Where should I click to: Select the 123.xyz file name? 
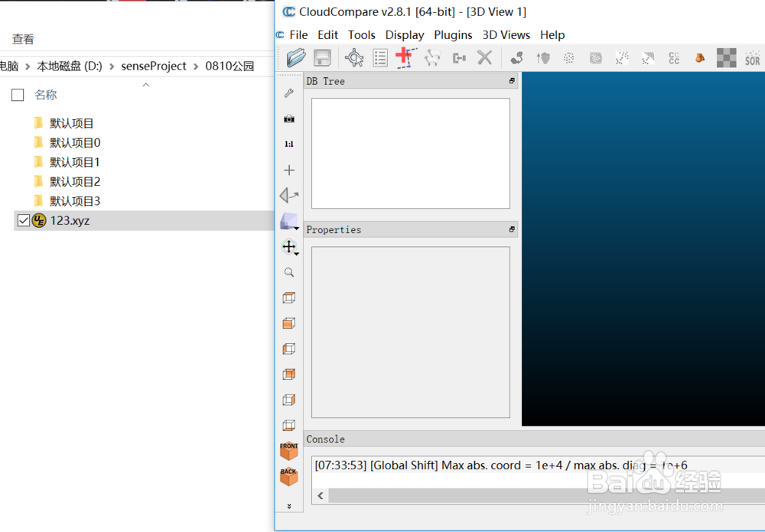coord(70,220)
